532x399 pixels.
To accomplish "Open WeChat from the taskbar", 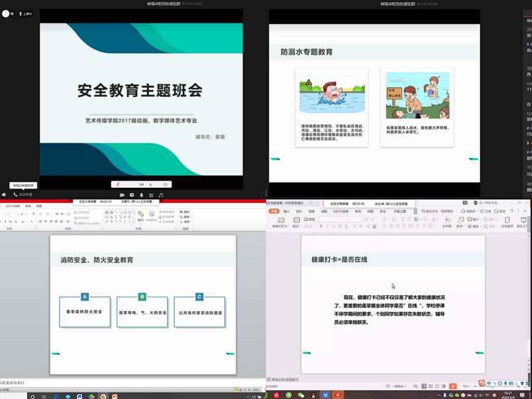I will tap(301, 395).
